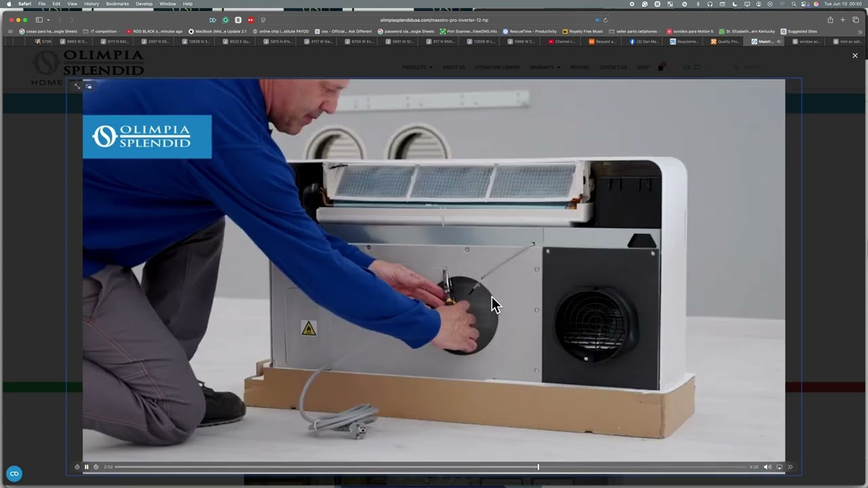Open the 'Port Scanner...ViewDNS.info' bookmark

pos(469,31)
